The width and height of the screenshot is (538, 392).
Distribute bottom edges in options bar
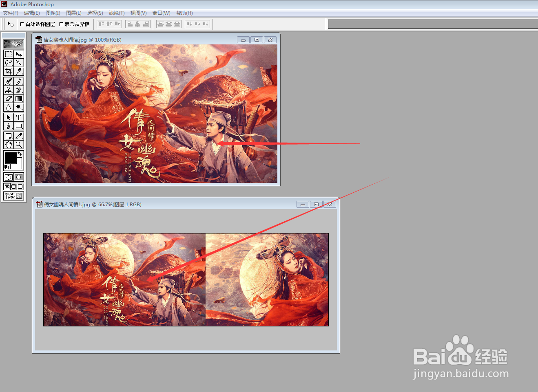[x=177, y=24]
